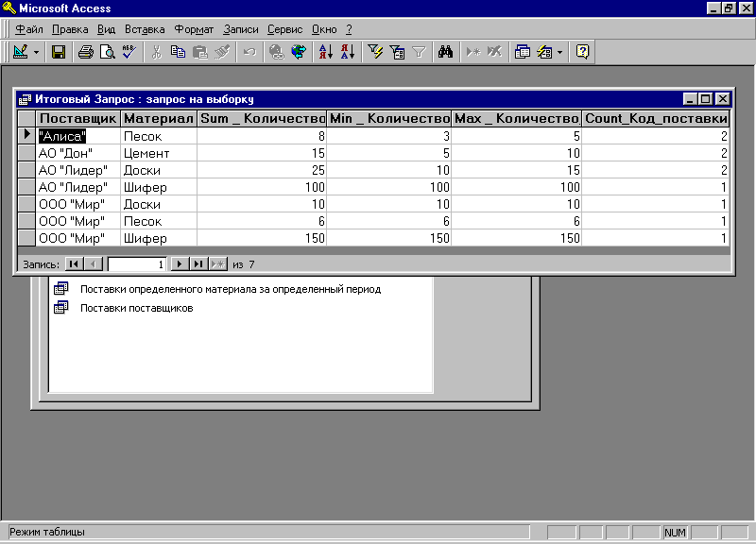Click new record navigation button
This screenshot has width=756, height=544.
(x=218, y=264)
